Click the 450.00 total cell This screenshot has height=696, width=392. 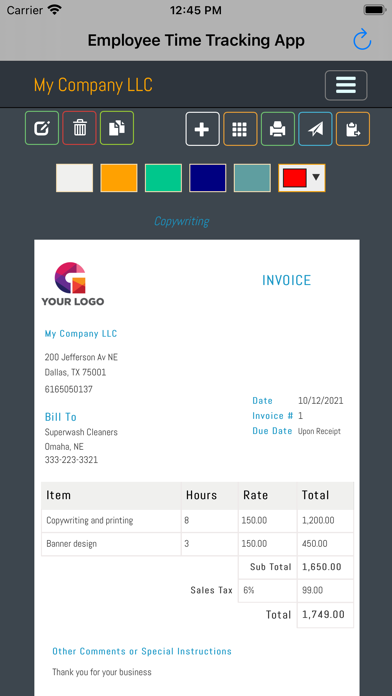325,544
